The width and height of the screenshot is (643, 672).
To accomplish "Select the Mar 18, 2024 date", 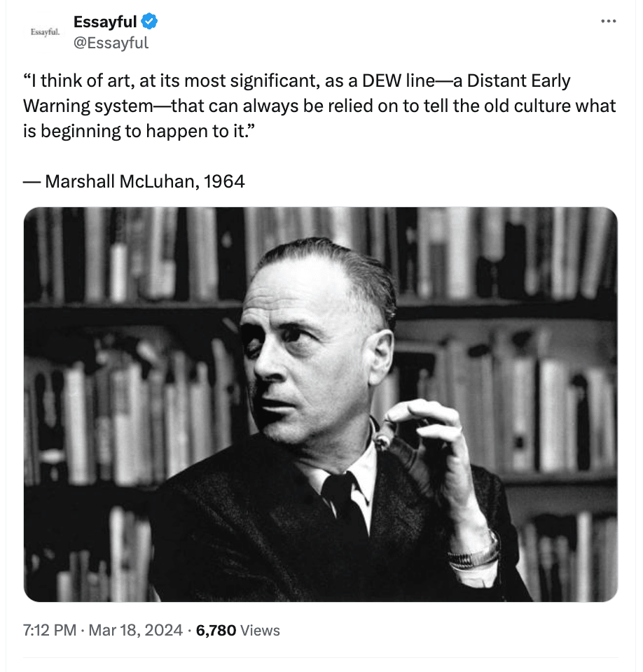I will [136, 630].
